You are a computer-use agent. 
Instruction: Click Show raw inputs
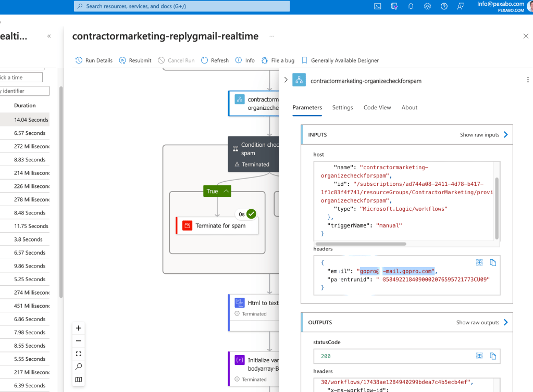pos(484,135)
